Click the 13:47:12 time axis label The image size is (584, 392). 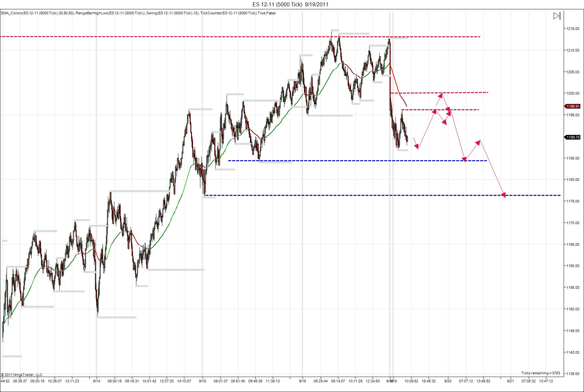(x=546, y=381)
